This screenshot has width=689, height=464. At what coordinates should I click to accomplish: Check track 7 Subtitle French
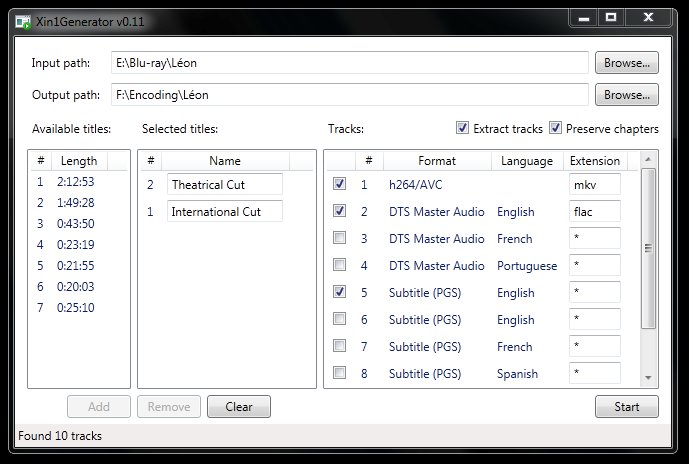[x=339, y=346]
